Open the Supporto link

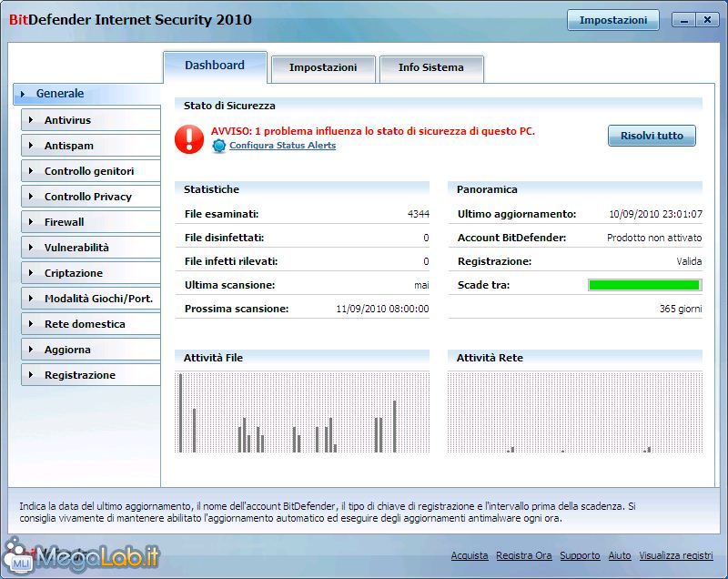(x=580, y=555)
